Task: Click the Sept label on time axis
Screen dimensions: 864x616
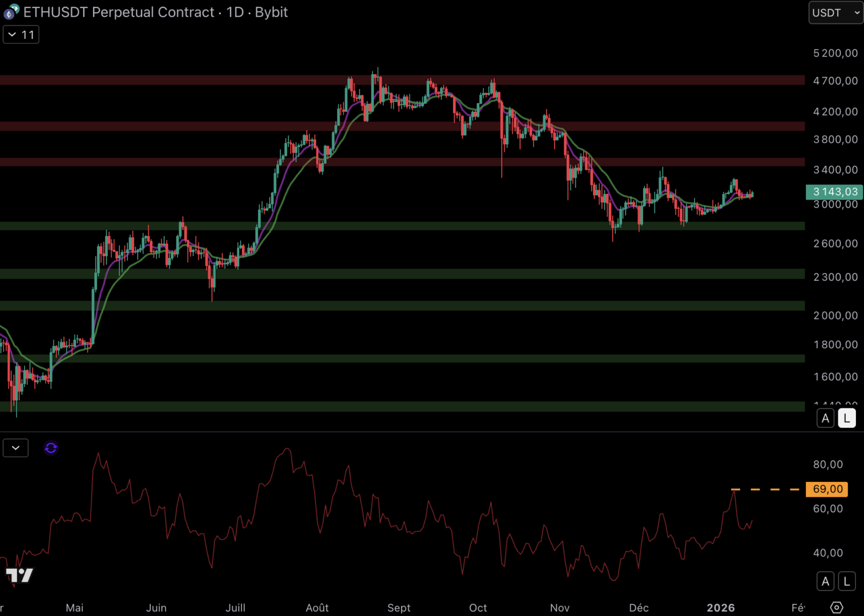Action: pos(398,608)
